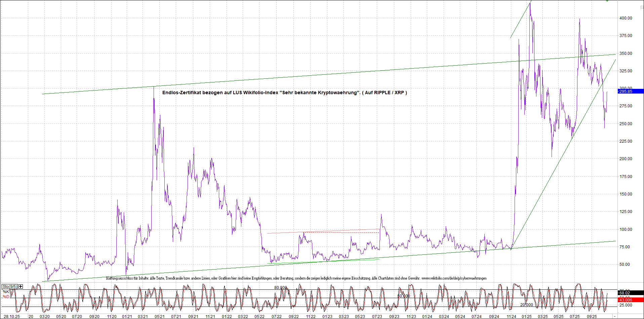Click the %K legend label
This screenshot has height=319, width=644.
(6, 292)
